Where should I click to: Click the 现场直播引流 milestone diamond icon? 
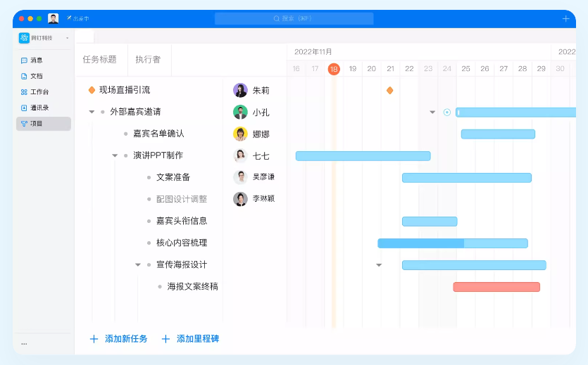(92, 90)
